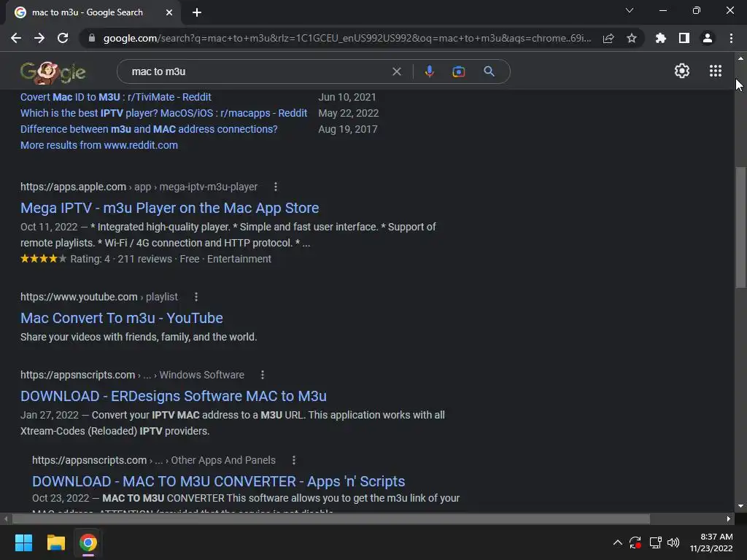
Task: Open 'DOWNLOAD - MAC TO M3U CONVERTER' result
Action: (218, 481)
